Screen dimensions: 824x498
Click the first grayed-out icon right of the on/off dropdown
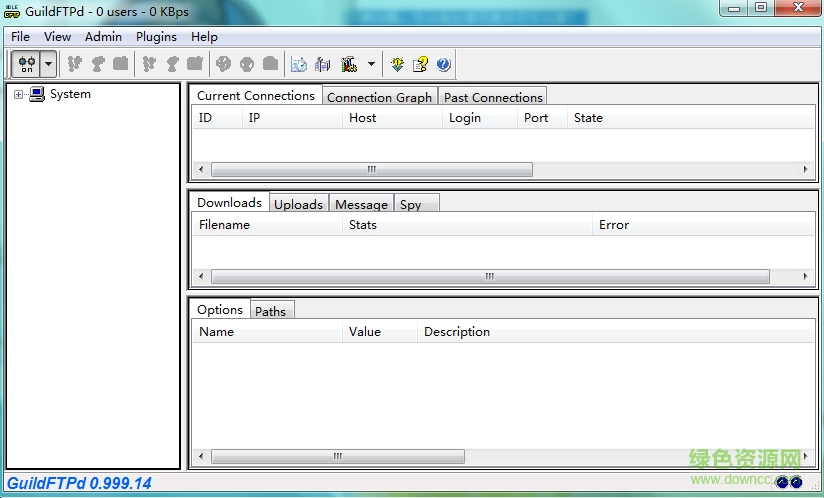tap(74, 64)
